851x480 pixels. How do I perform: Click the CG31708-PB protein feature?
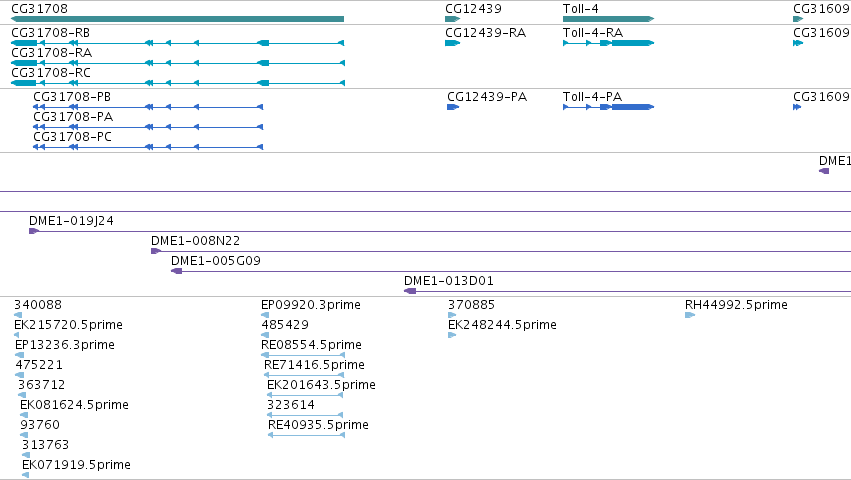click(x=148, y=107)
